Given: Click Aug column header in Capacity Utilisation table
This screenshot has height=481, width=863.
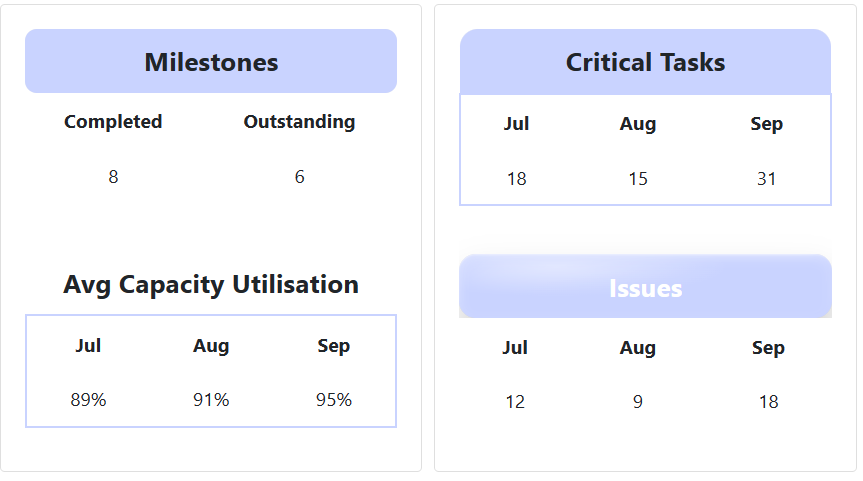Looking at the screenshot, I should 211,346.
